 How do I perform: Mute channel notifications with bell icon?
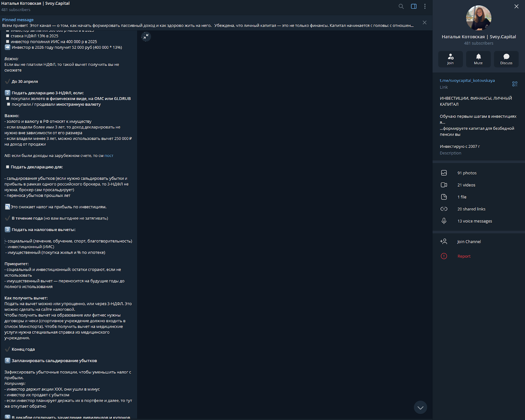click(478, 59)
